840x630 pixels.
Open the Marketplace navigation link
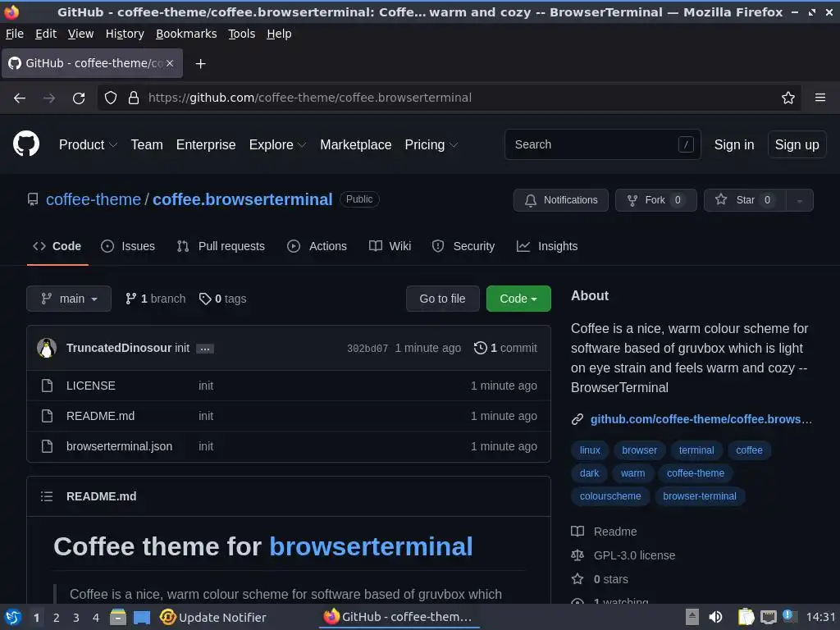[356, 144]
